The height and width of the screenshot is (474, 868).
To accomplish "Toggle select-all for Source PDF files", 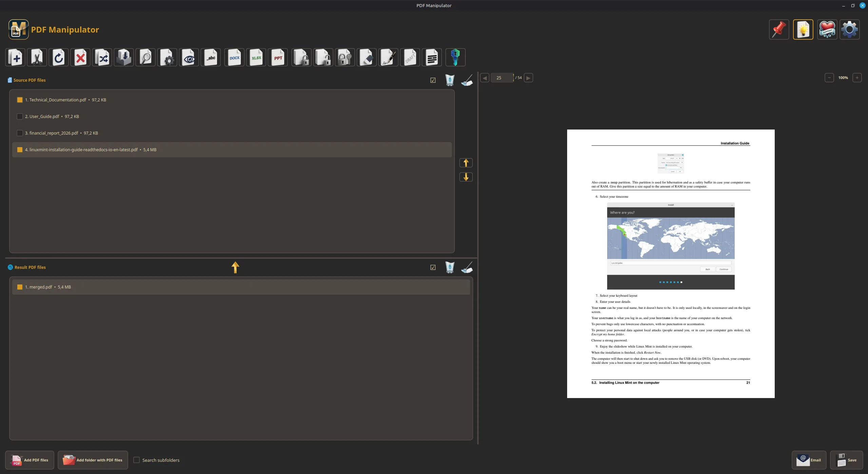I will pyautogui.click(x=433, y=80).
